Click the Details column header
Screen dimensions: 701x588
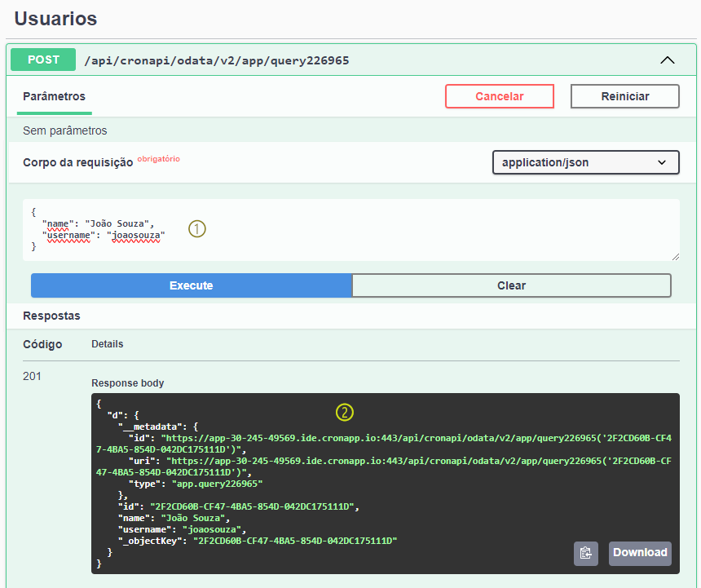108,344
